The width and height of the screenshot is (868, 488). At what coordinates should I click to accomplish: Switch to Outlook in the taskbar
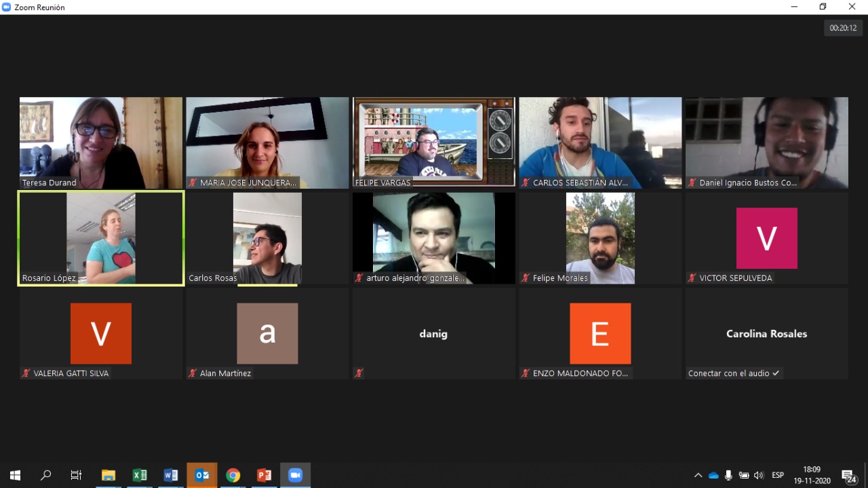pyautogui.click(x=202, y=475)
